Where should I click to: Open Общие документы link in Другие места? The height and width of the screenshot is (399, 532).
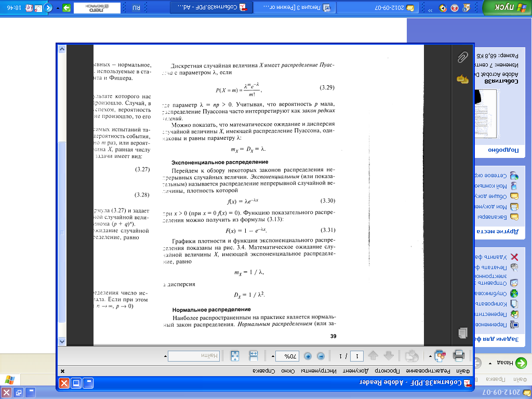tap(497, 196)
